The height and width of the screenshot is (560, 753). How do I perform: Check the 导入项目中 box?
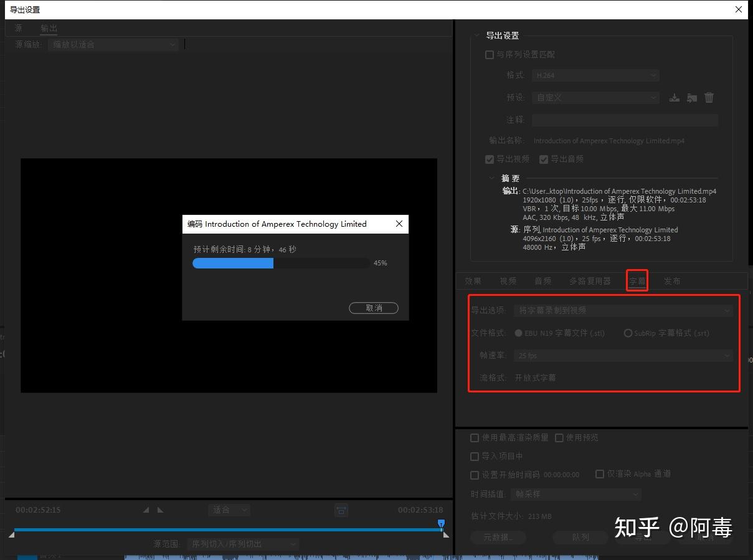point(475,456)
